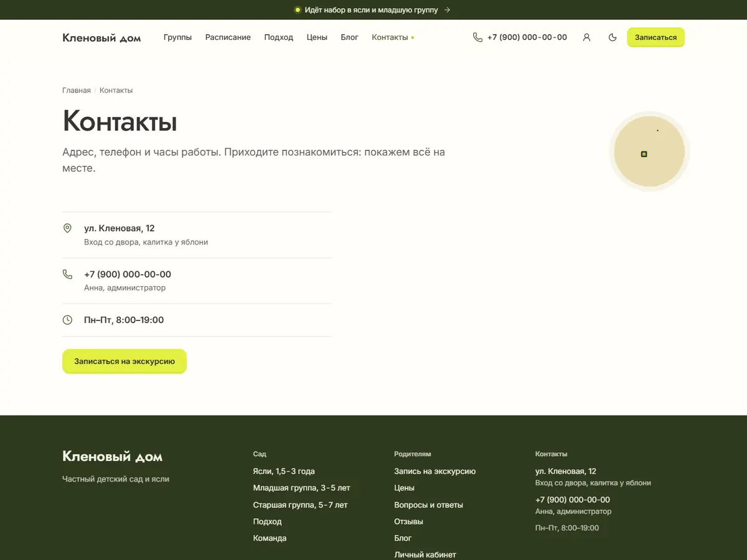This screenshot has width=747, height=560.
Task: Open the Группы menu item
Action: (177, 37)
